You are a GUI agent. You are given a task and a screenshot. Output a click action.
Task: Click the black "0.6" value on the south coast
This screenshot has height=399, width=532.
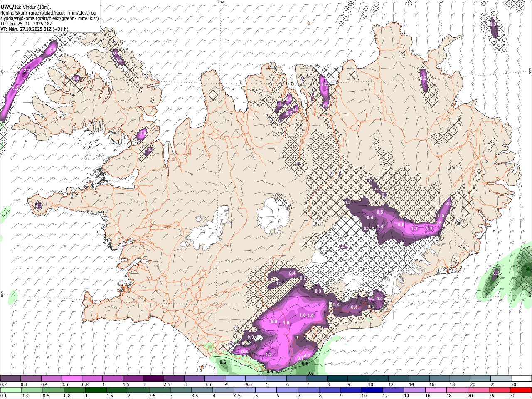pos(223,362)
